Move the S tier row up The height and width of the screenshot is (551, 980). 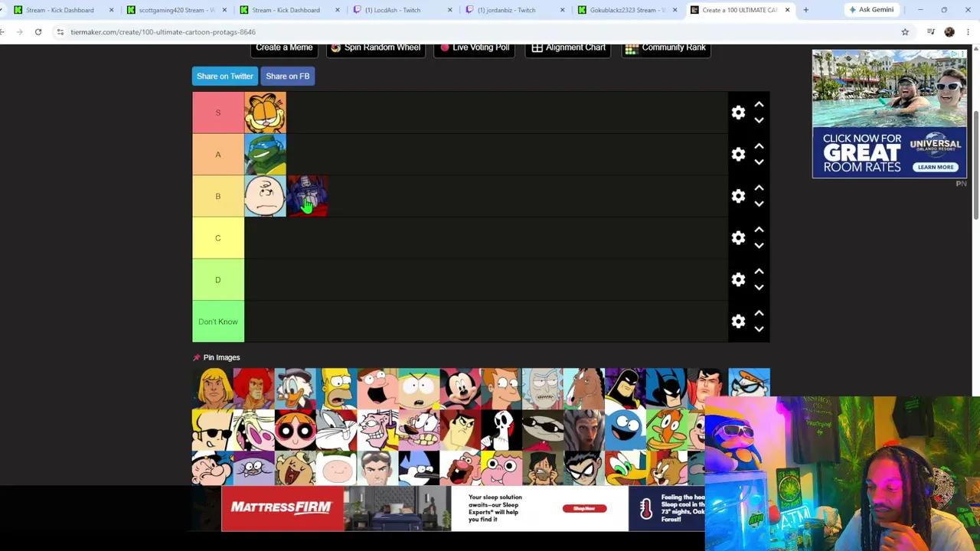point(759,104)
